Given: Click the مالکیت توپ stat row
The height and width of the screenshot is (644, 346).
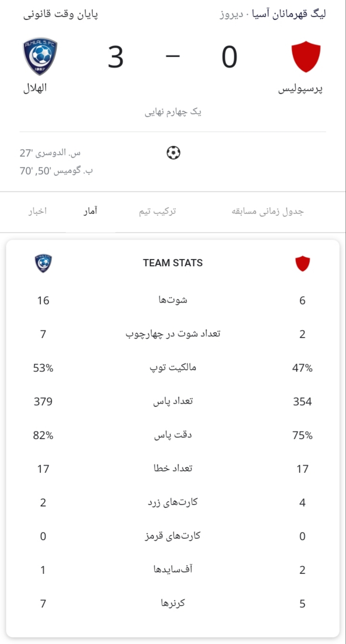Looking at the screenshot, I should [173, 368].
